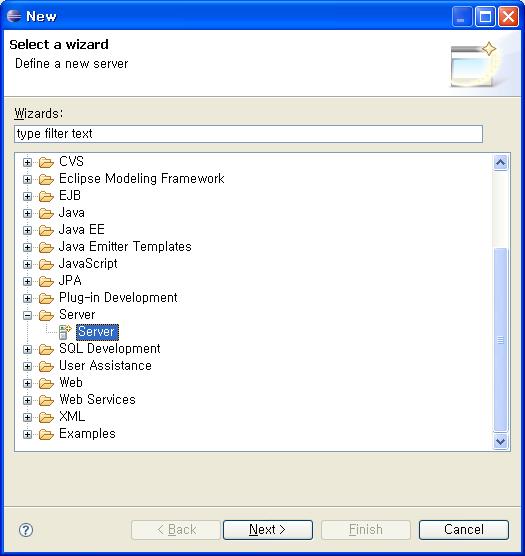Expand the User Assistance node
525x556 pixels.
(x=27, y=367)
